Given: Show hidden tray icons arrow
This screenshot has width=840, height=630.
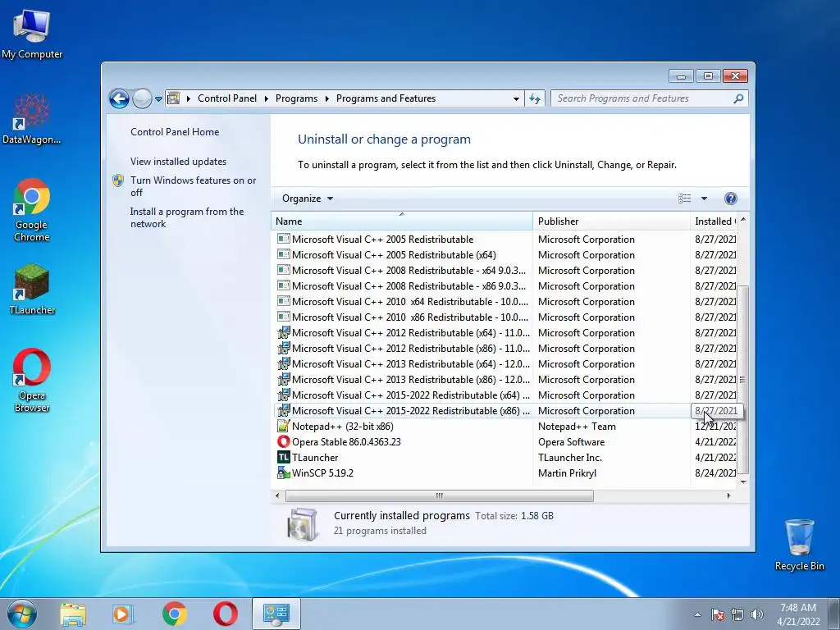Looking at the screenshot, I should point(697,614).
